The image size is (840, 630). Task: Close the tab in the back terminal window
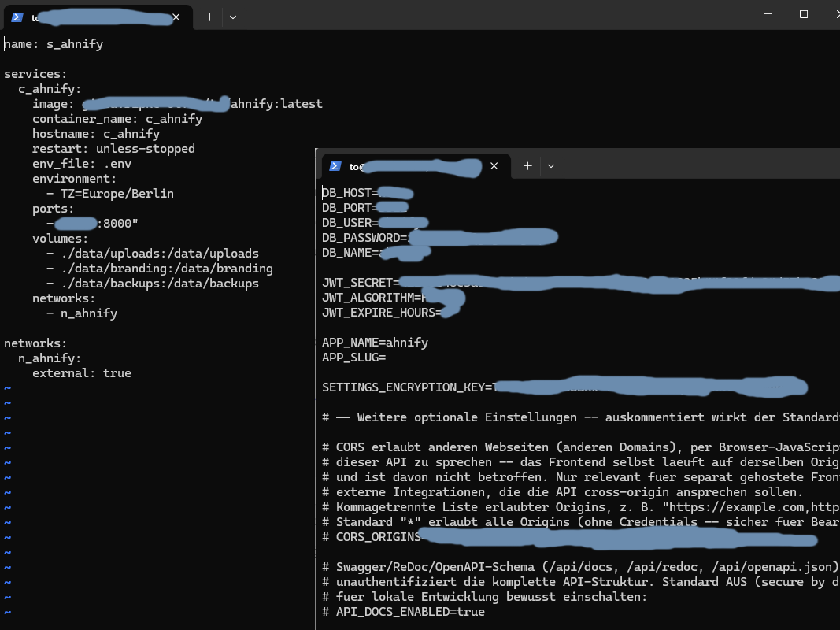click(x=176, y=17)
